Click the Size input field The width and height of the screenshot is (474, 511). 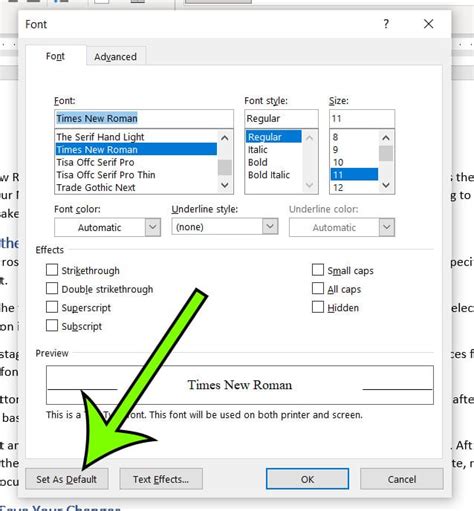coord(362,118)
